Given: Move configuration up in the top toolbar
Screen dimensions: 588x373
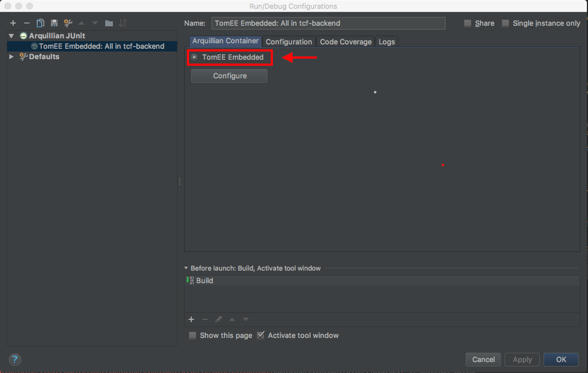Looking at the screenshot, I should tap(81, 23).
